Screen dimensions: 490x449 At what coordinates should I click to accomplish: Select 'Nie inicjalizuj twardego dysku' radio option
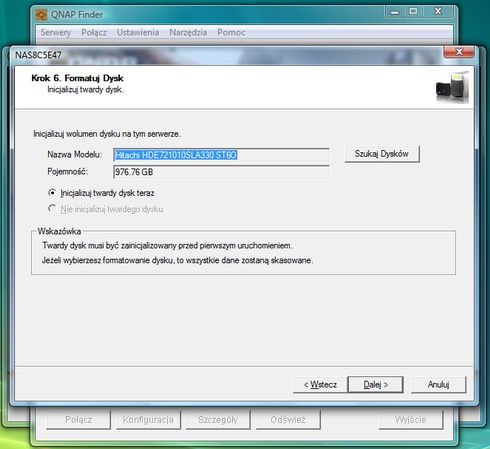click(52, 209)
